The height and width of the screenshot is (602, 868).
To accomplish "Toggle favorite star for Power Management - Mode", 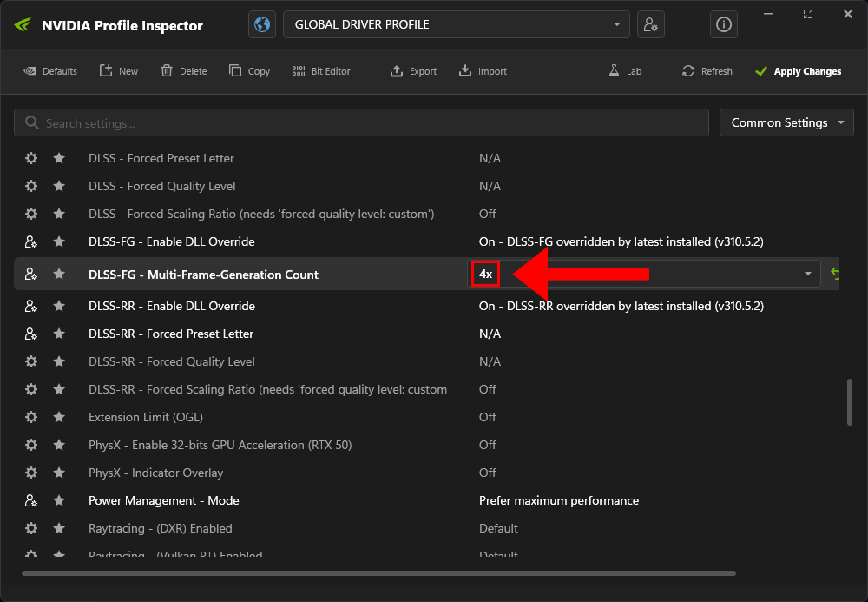I will (59, 500).
